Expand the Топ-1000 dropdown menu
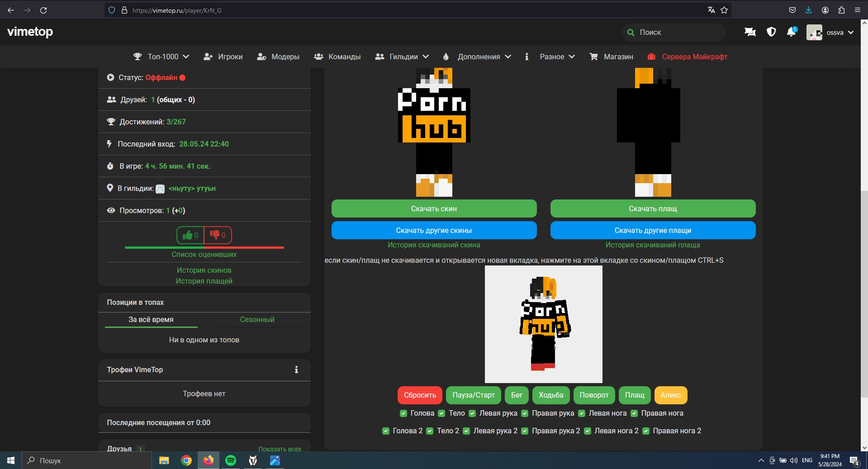Viewport: 868px width, 469px height. click(x=161, y=57)
